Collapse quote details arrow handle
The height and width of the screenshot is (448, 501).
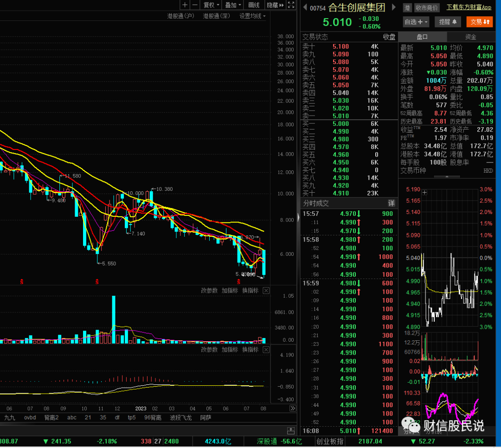[447, 176]
